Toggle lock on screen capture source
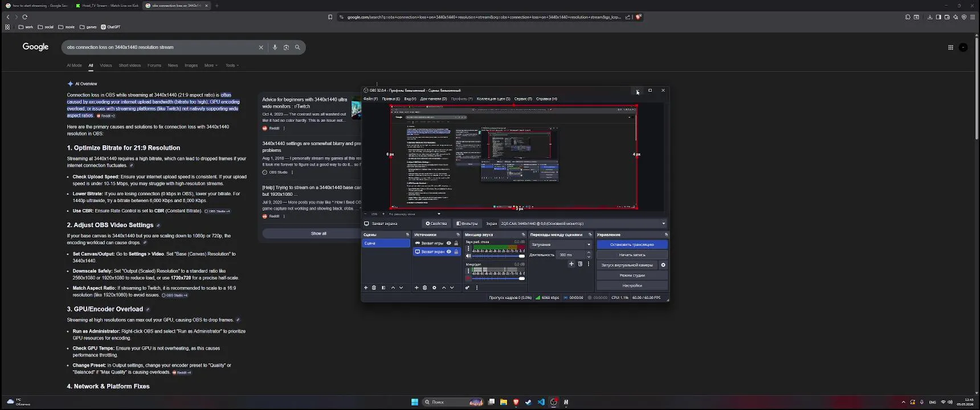 pos(456,252)
